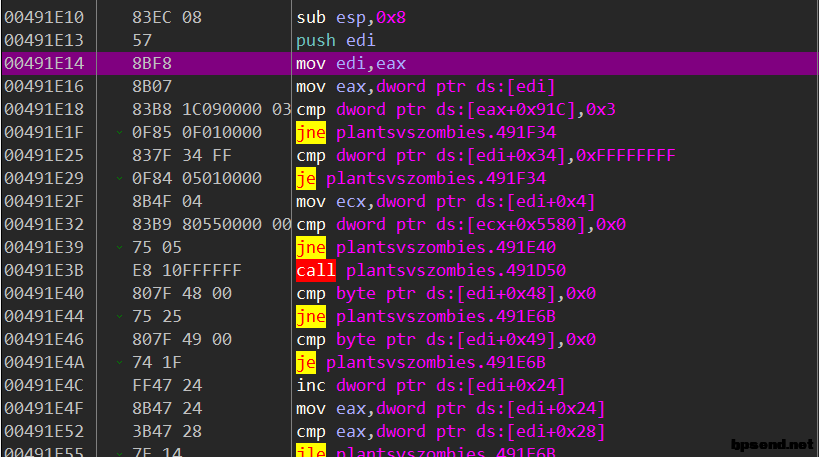
Task: Click bytes '0F85 0F010000'
Action: coord(197,132)
